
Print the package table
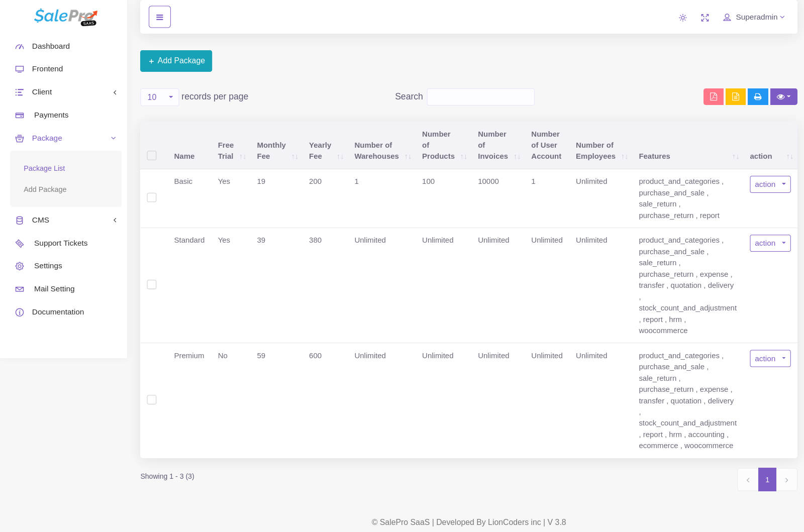point(757,96)
